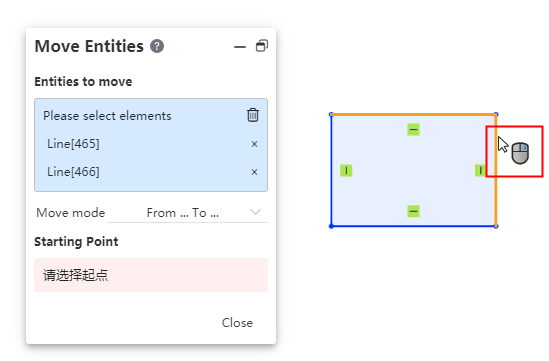
Task: Open the Move Entities help icon
Action: coord(157,46)
